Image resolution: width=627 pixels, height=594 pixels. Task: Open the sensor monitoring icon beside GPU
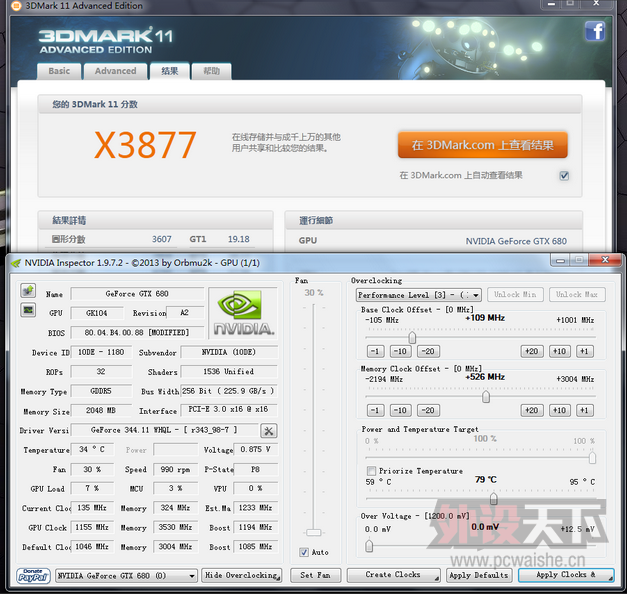pos(28,310)
